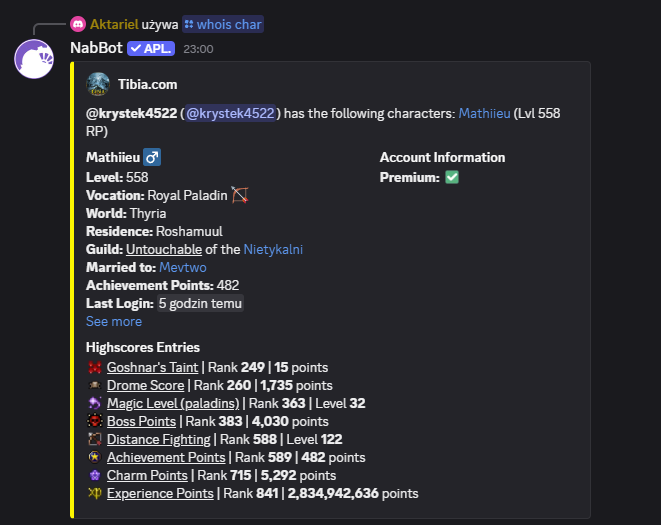This screenshot has width=661, height=525.
Task: Open the Nietykalni guild link
Action: pos(273,249)
